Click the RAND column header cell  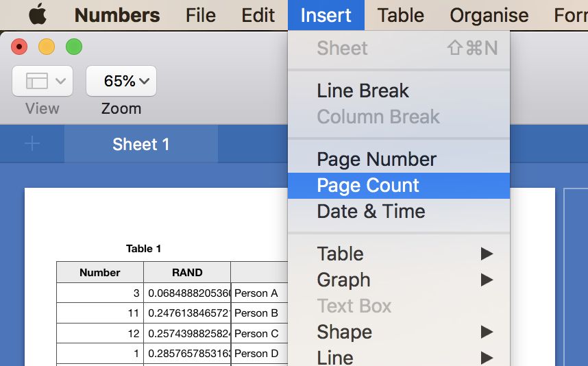point(187,272)
